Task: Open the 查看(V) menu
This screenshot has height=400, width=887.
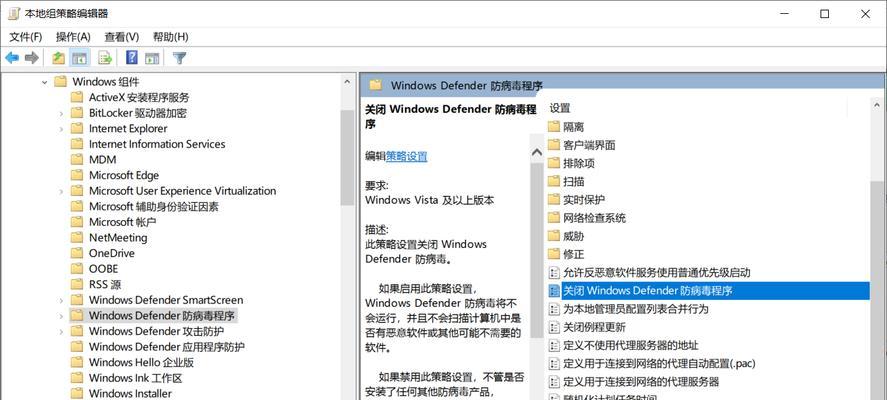Action: (122, 37)
